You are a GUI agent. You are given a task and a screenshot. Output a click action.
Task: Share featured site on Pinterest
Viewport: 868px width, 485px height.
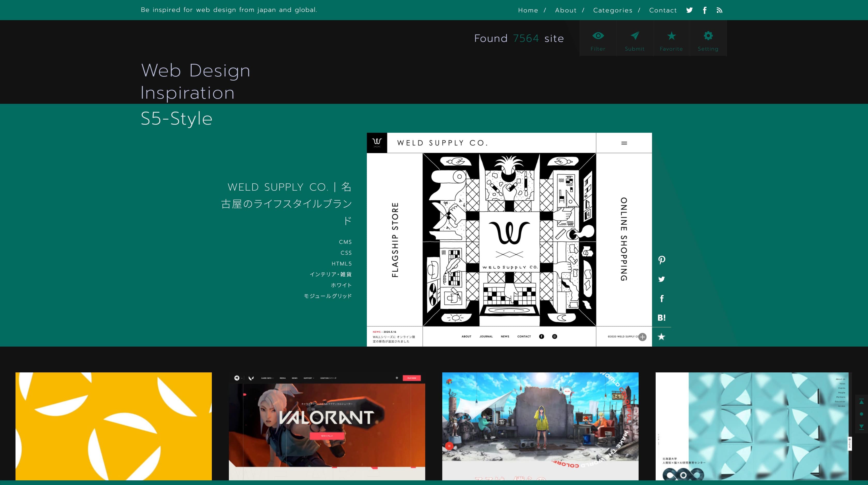coord(661,260)
